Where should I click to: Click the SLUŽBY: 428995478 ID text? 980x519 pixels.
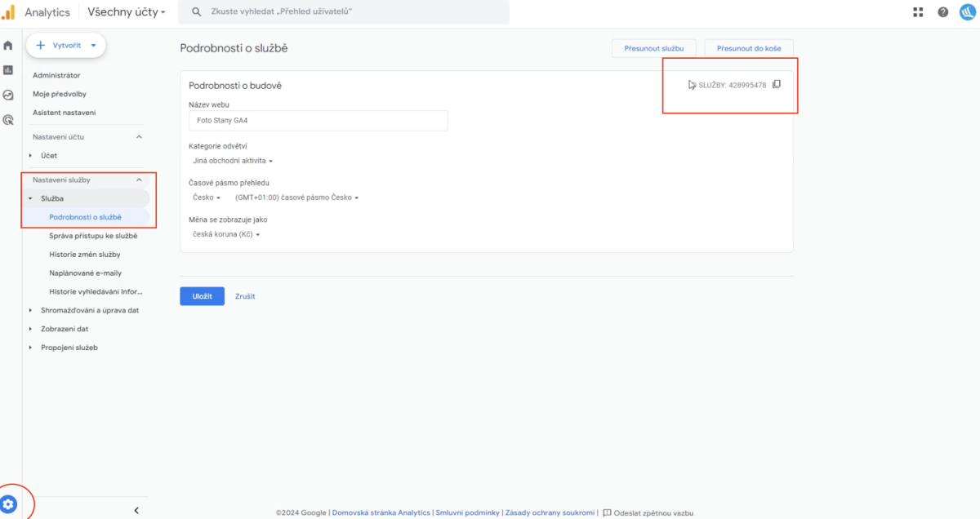pyautogui.click(x=733, y=85)
